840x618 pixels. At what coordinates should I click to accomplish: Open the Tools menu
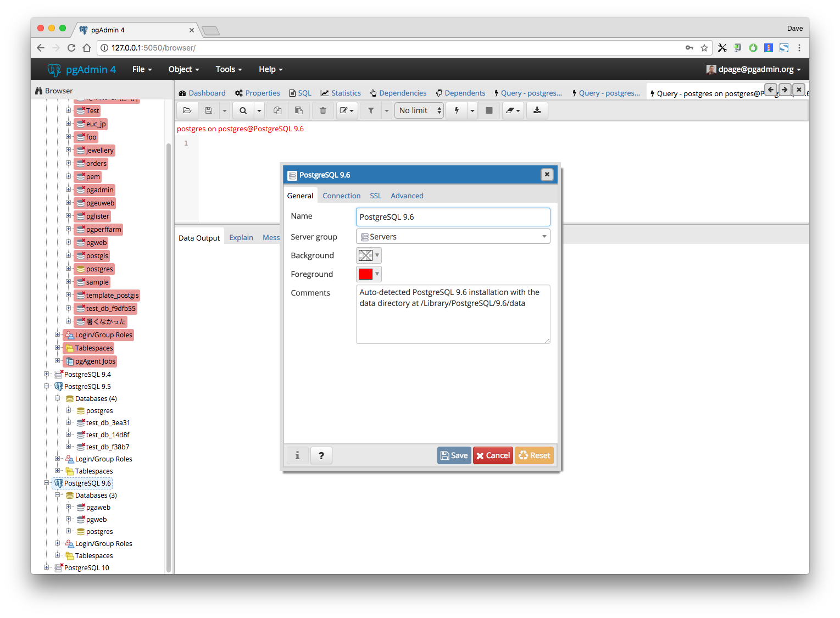click(229, 69)
